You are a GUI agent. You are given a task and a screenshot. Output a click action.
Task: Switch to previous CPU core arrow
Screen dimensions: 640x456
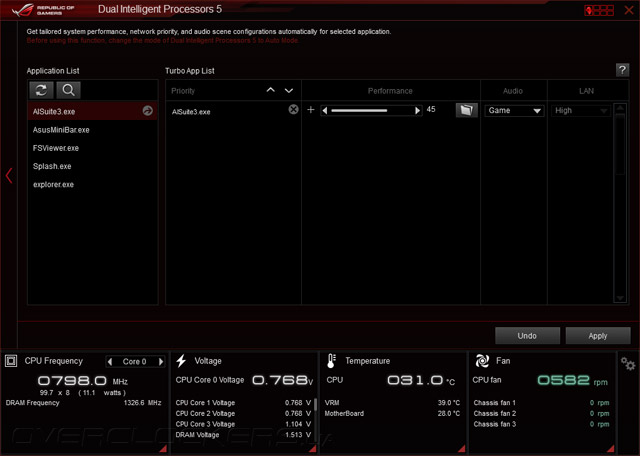(x=110, y=361)
